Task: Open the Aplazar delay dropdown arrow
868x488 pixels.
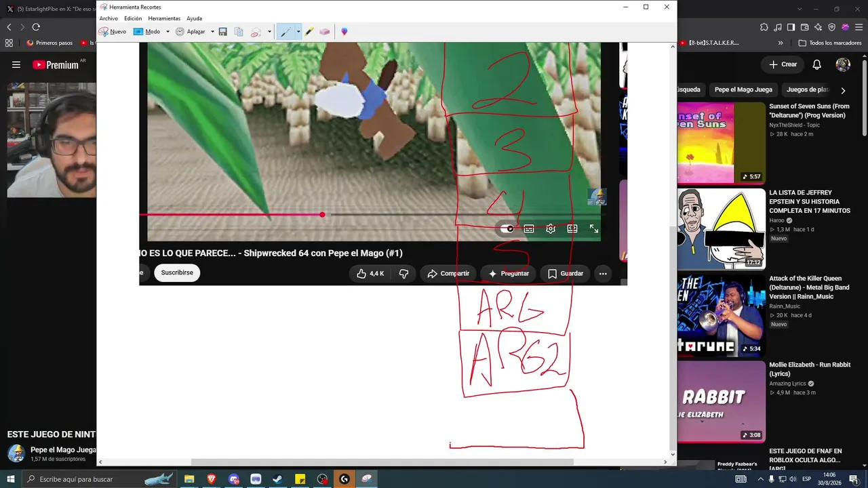Action: click(212, 32)
